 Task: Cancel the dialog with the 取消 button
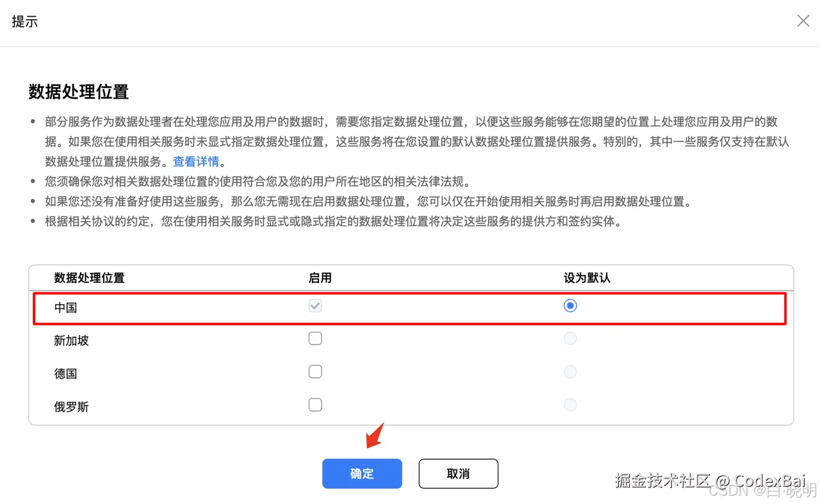pos(458,473)
